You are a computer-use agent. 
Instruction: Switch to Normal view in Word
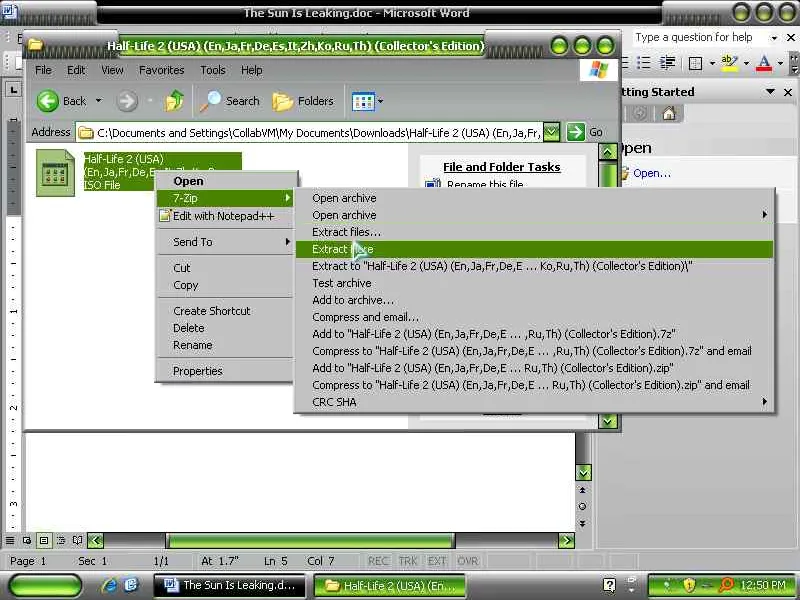click(10, 540)
